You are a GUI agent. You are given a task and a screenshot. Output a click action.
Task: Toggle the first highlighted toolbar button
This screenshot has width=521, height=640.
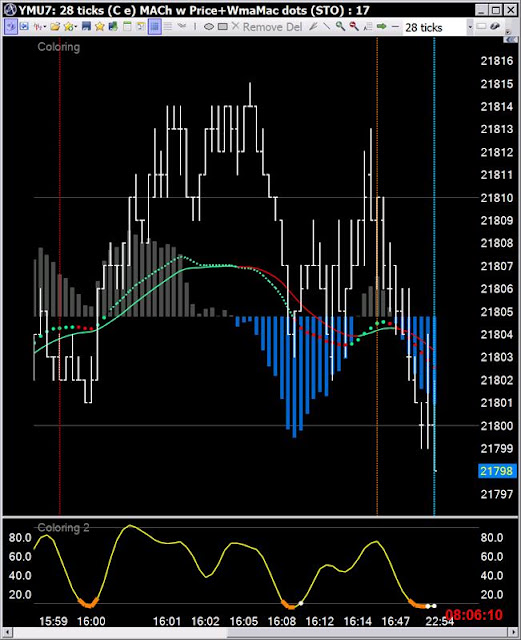(11, 27)
